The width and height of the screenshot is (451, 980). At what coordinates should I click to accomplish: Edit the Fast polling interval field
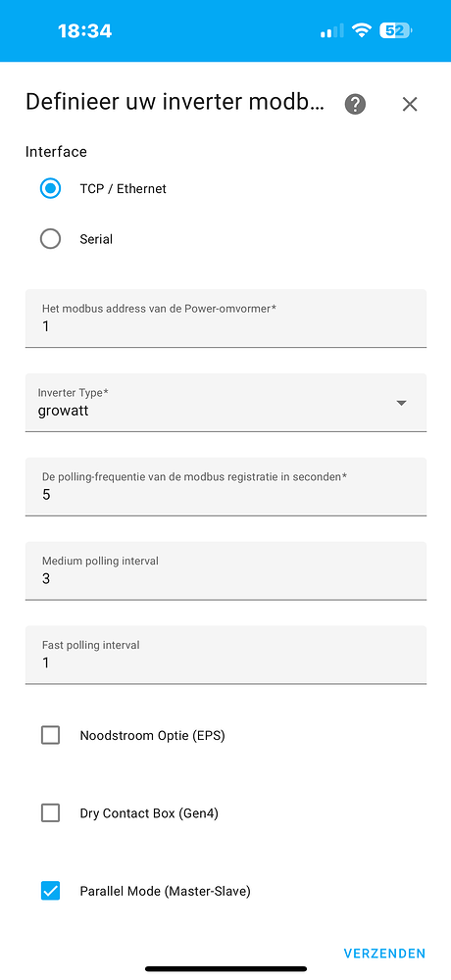pos(225,655)
